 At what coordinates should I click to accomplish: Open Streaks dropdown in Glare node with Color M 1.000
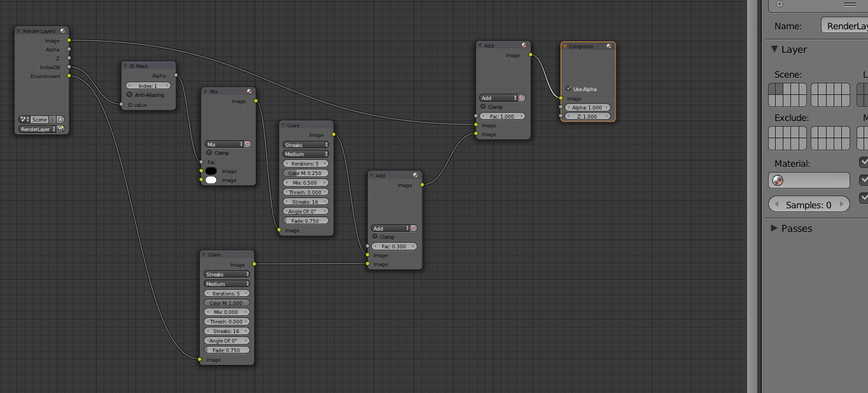[227, 275]
